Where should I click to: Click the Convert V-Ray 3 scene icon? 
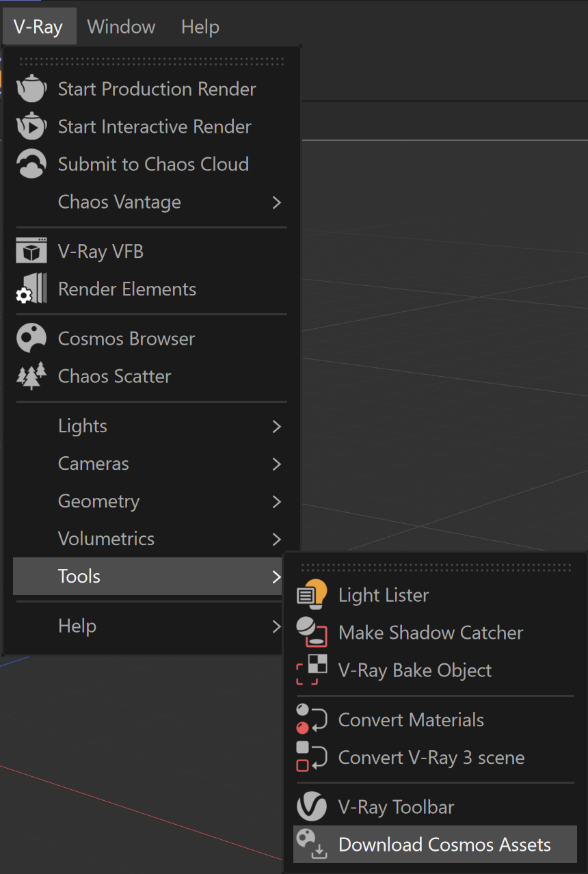point(312,757)
